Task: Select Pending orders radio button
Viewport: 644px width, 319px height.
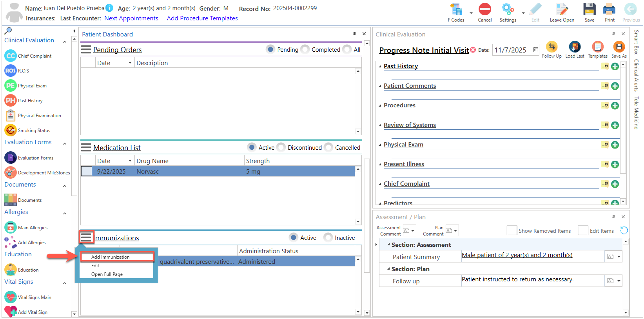Action: coord(270,49)
